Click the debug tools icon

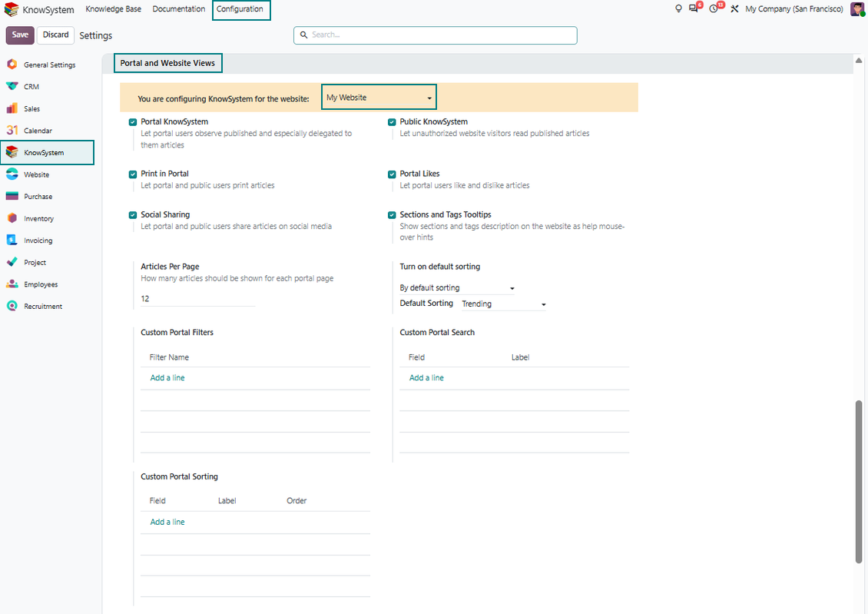[734, 9]
